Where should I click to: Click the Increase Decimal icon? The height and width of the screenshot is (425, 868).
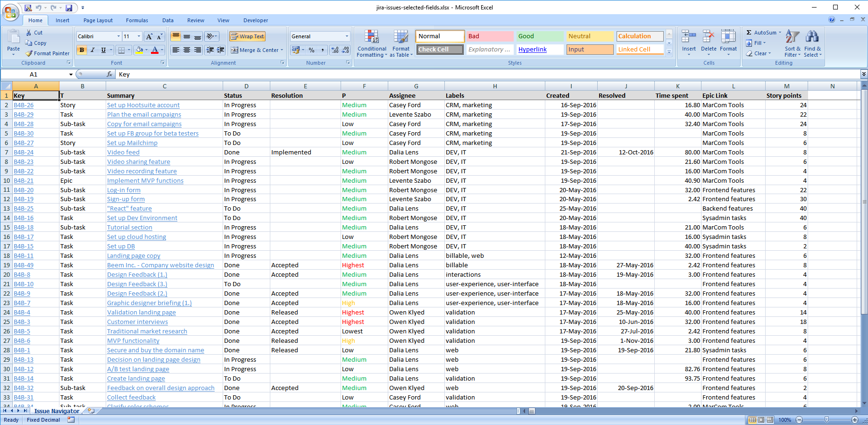pos(335,50)
